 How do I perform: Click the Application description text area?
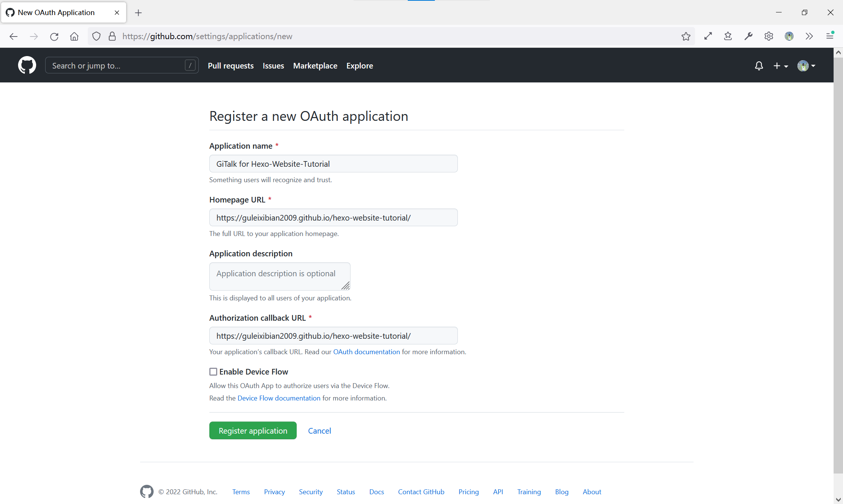279,276
